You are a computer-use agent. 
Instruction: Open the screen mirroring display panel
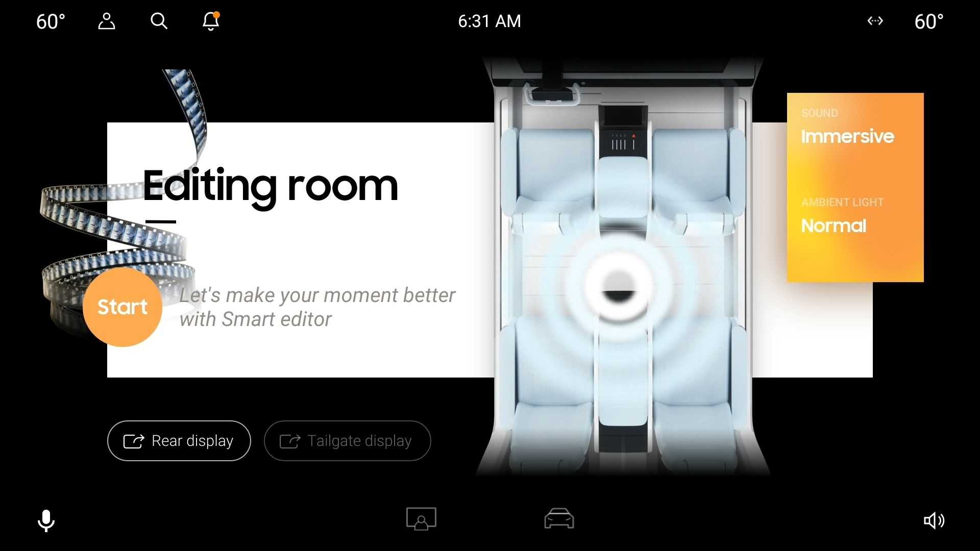(421, 519)
